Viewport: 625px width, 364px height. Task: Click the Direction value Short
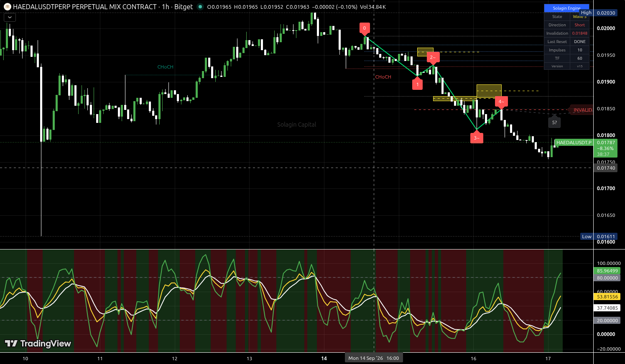(580, 25)
